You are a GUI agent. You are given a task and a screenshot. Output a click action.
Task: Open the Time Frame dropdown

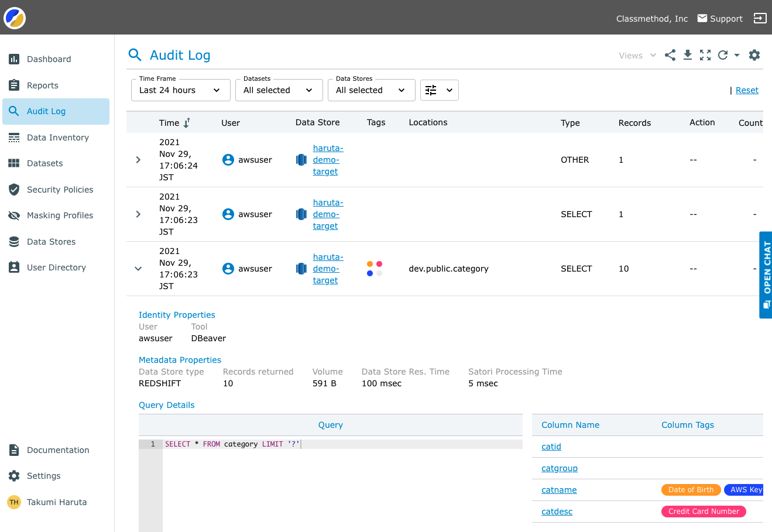point(180,90)
